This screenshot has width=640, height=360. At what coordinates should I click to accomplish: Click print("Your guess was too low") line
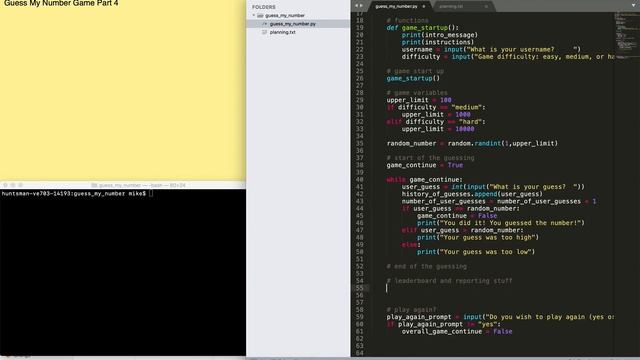476,252
